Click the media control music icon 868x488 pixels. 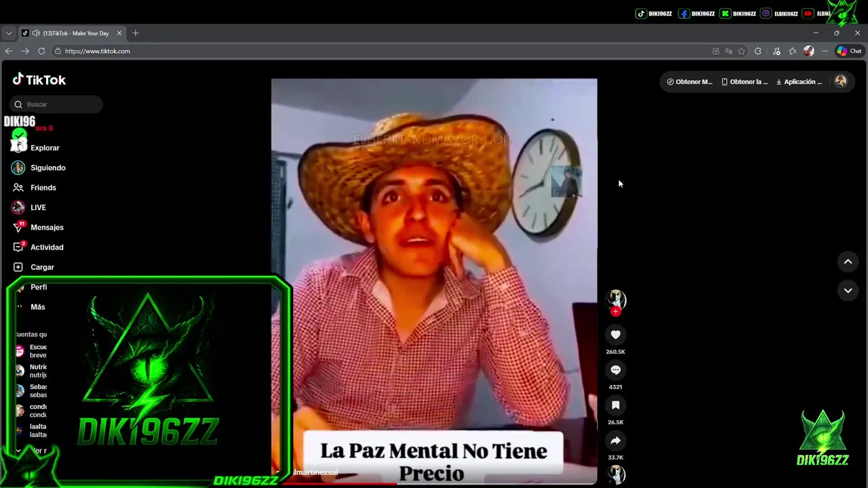(776, 51)
